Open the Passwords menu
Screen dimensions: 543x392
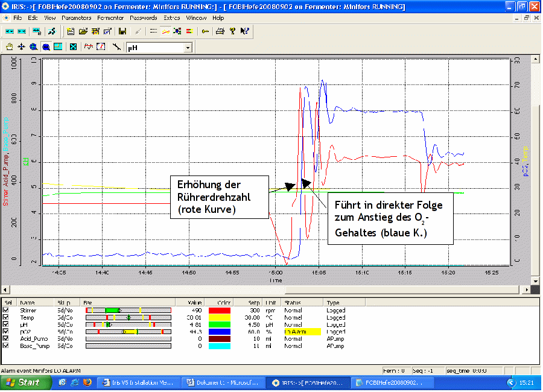[x=144, y=18]
